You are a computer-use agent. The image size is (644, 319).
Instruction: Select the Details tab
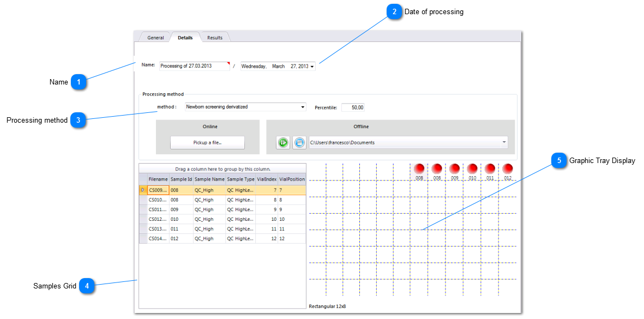185,38
